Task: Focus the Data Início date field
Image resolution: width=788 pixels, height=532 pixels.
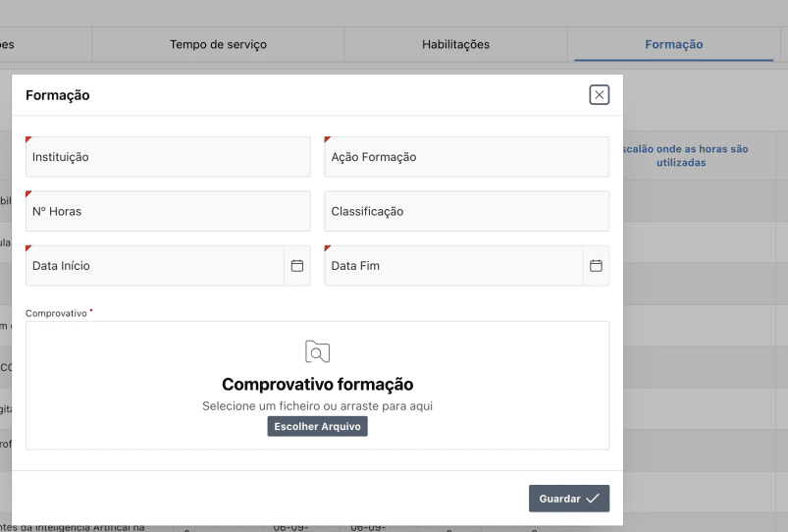Action: [x=155, y=266]
